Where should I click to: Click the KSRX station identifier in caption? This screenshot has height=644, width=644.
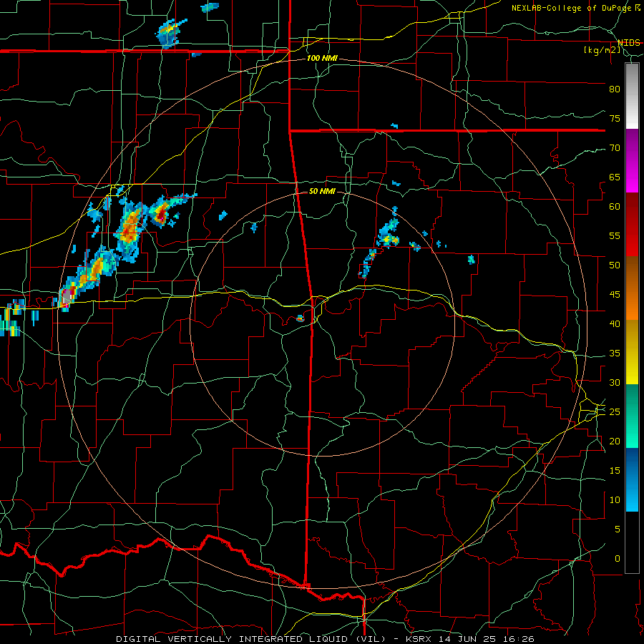(419, 639)
